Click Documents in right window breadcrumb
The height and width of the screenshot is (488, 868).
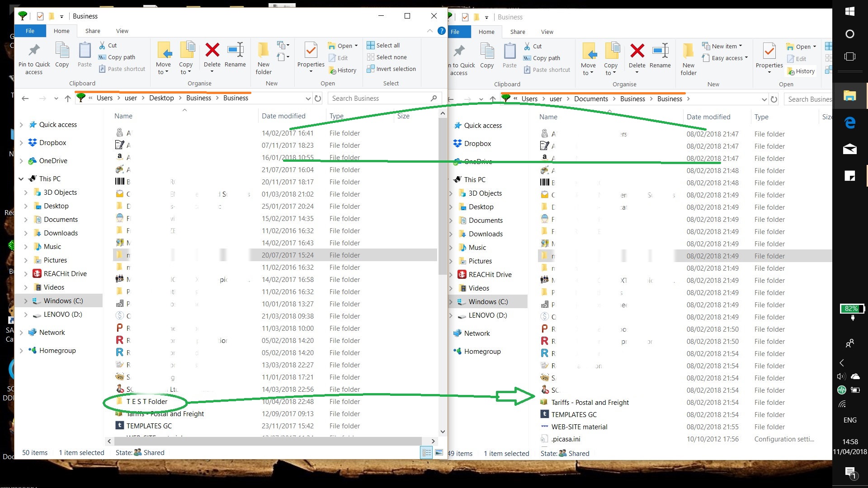coord(591,99)
